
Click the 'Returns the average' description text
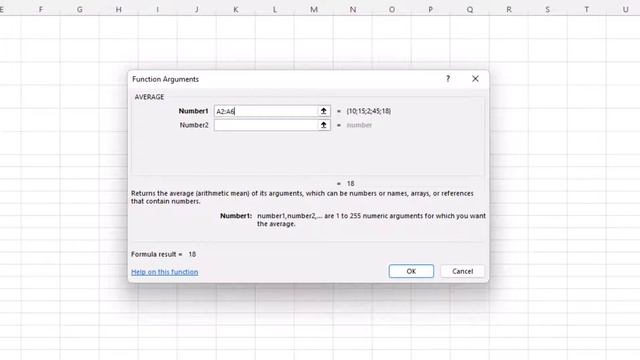click(x=302, y=197)
